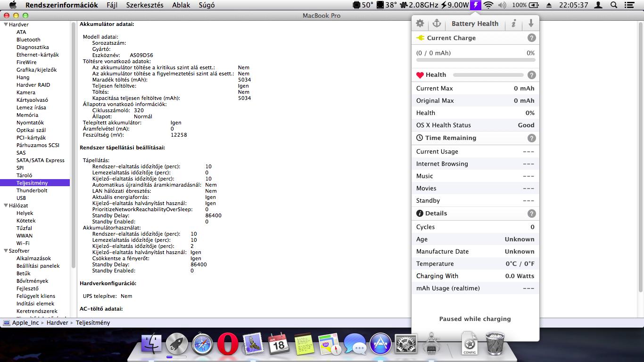Launch Safari from the Dock
Image resolution: width=644 pixels, height=362 pixels.
203,344
